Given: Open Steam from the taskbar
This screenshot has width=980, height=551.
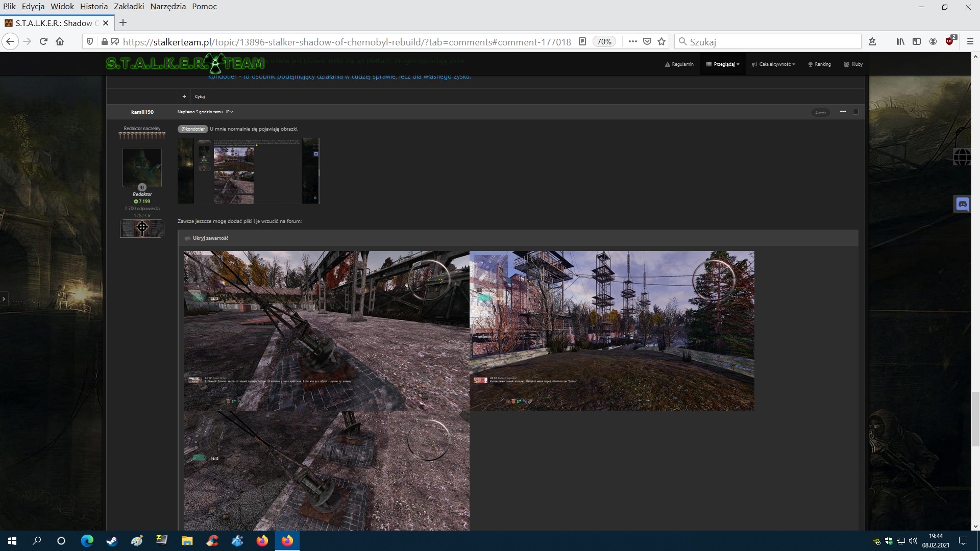Looking at the screenshot, I should 112,541.
